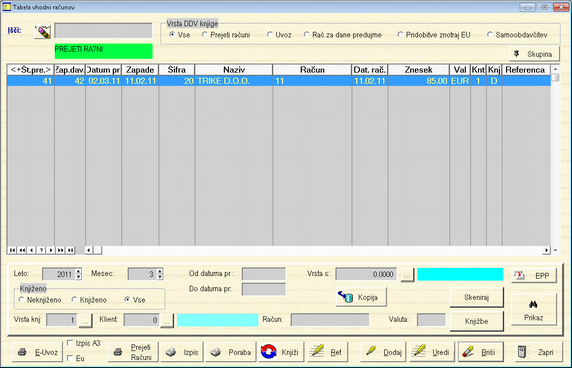Select the TRIKE D.O.O. row name cell
The width and height of the screenshot is (572, 368).
pos(234,81)
